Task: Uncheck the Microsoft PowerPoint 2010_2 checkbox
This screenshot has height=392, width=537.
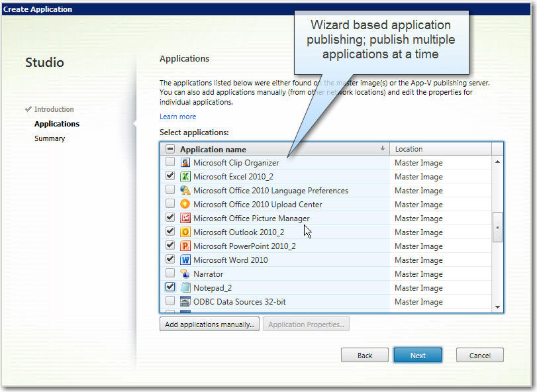Action: (x=170, y=245)
